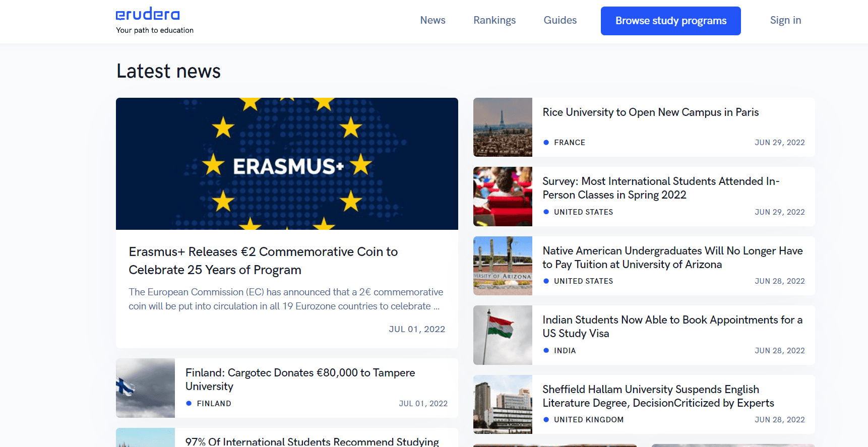Click the Latest news heading
Screen dimensions: 868x447
coord(168,71)
